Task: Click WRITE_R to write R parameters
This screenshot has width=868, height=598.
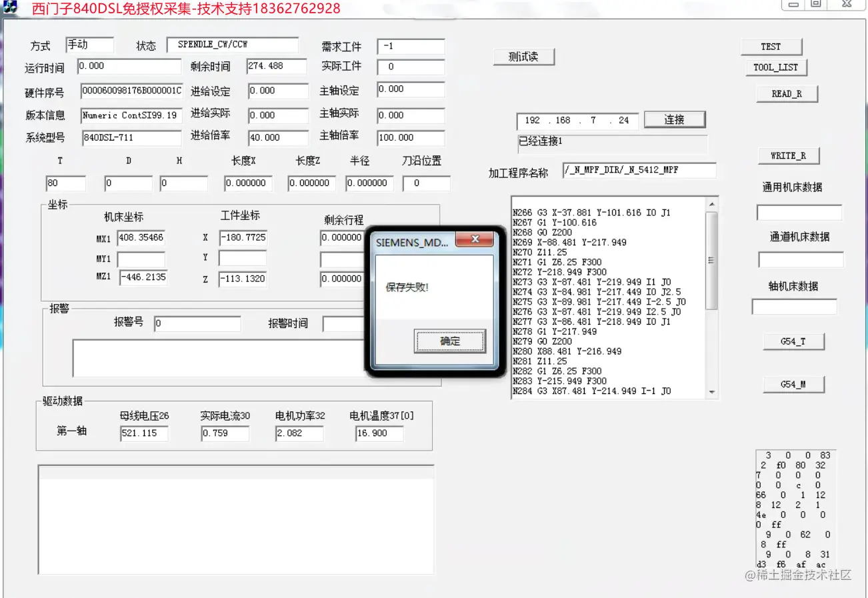Action: pyautogui.click(x=789, y=155)
